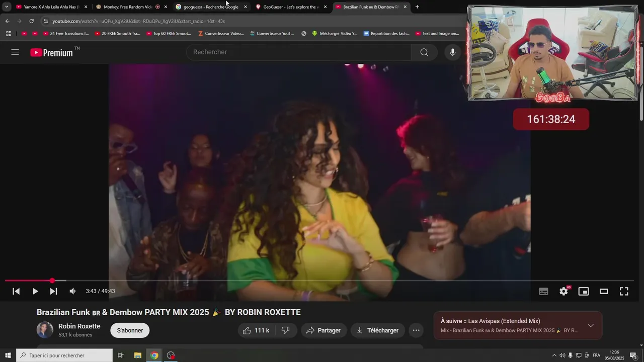Toggle theater mode view
The image size is (644, 362).
point(604,291)
